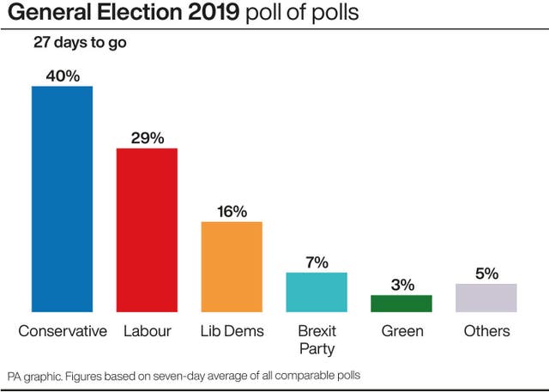Screen dimensions: 549x392
Task: Click the PA graphic footnote text
Action: click(x=184, y=377)
